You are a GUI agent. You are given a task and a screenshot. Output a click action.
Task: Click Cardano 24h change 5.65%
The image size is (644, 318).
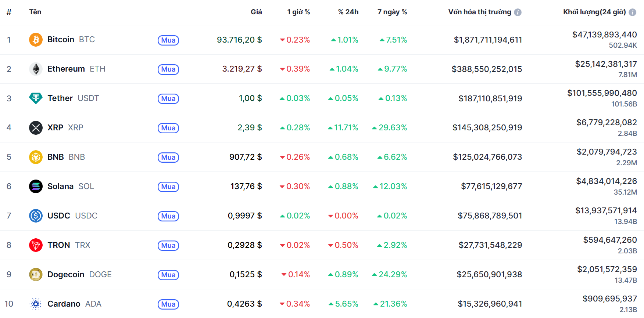[343, 304]
